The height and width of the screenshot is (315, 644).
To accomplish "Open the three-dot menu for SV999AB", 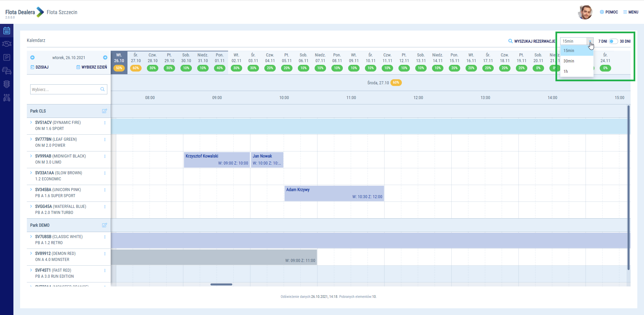I will tap(105, 156).
